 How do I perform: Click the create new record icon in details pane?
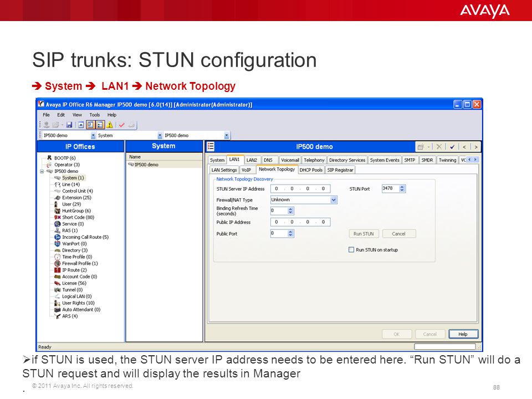click(421, 147)
